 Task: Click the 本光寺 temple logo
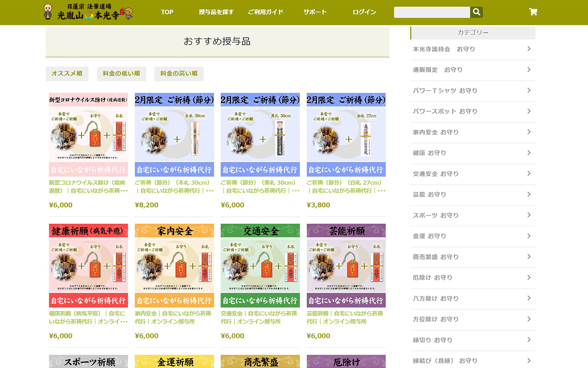click(88, 12)
